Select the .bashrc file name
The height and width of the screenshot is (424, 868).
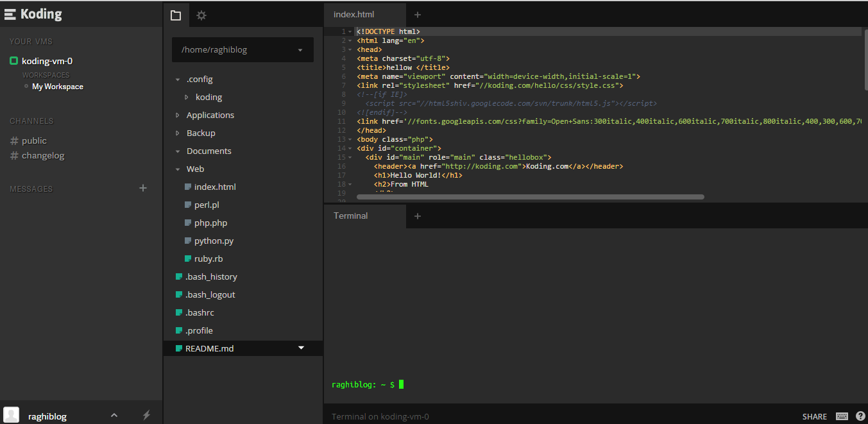[200, 313]
